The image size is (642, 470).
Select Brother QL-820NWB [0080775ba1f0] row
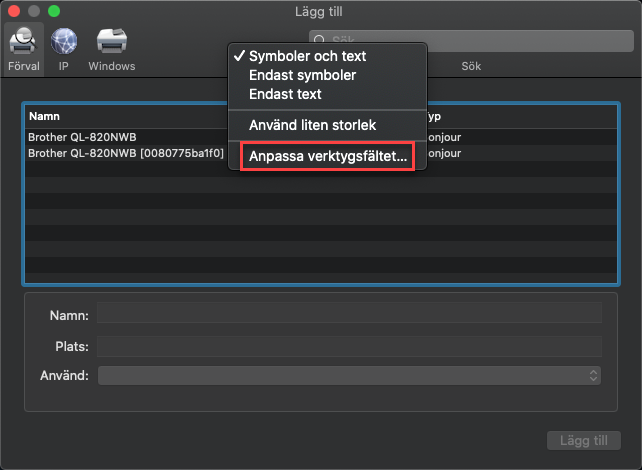click(x=125, y=154)
